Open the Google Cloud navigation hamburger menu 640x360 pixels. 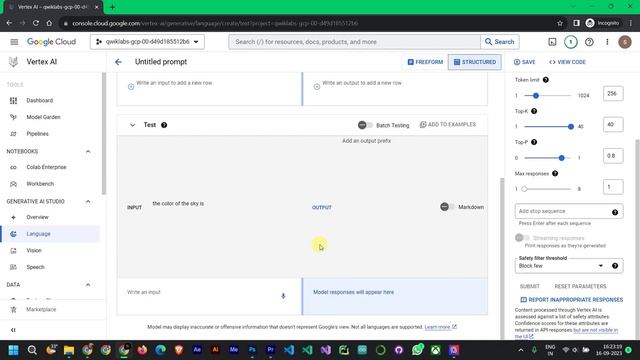tap(14, 42)
